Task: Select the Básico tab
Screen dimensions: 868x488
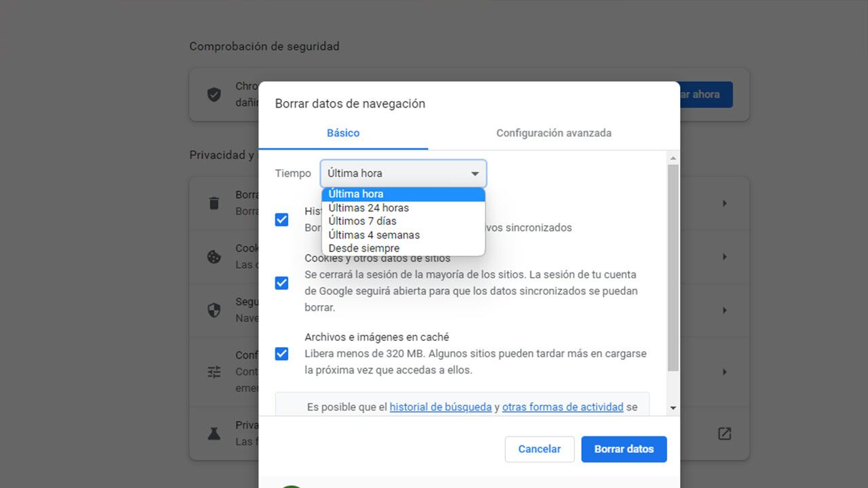Action: (343, 133)
